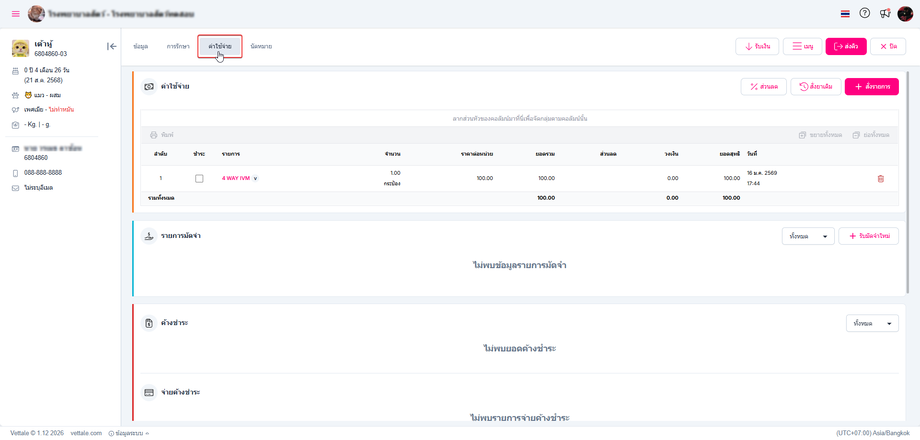Click the phone icon in sidebar
Viewport: 920px width, 440px height.
click(16, 173)
